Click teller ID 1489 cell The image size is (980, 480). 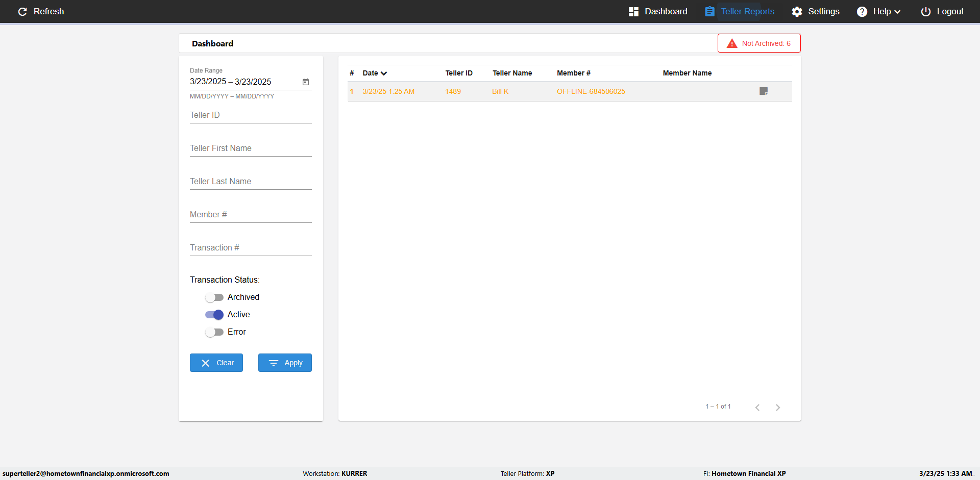click(x=453, y=91)
